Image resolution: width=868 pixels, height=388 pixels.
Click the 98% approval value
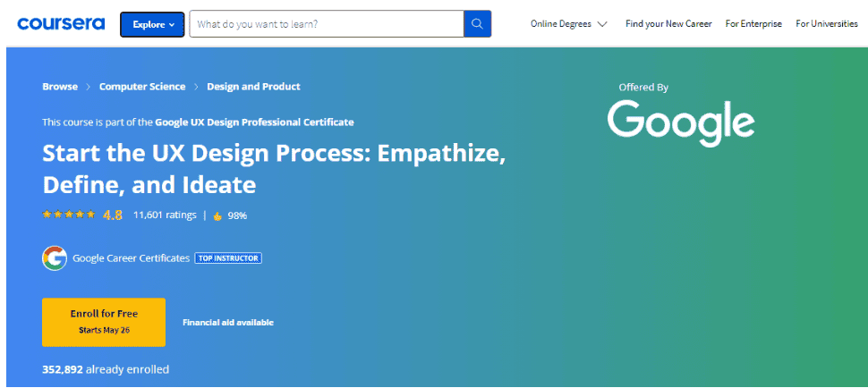(x=237, y=216)
